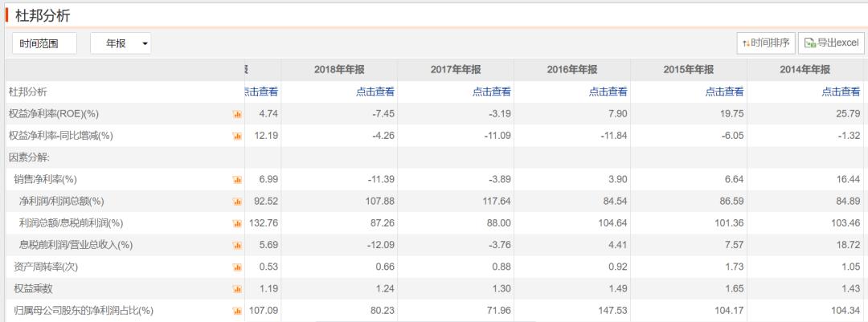
Task: Click chart icon for 权益净利率-同比增减(%) row
Action: (237, 136)
